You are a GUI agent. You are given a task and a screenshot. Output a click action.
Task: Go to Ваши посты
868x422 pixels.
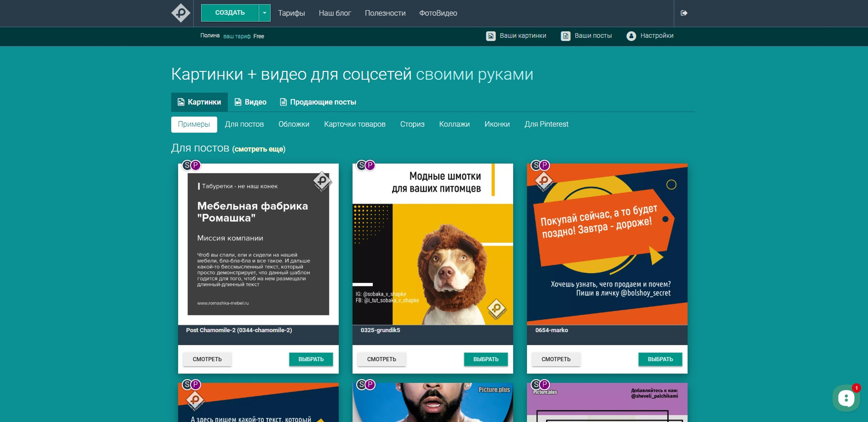(586, 36)
